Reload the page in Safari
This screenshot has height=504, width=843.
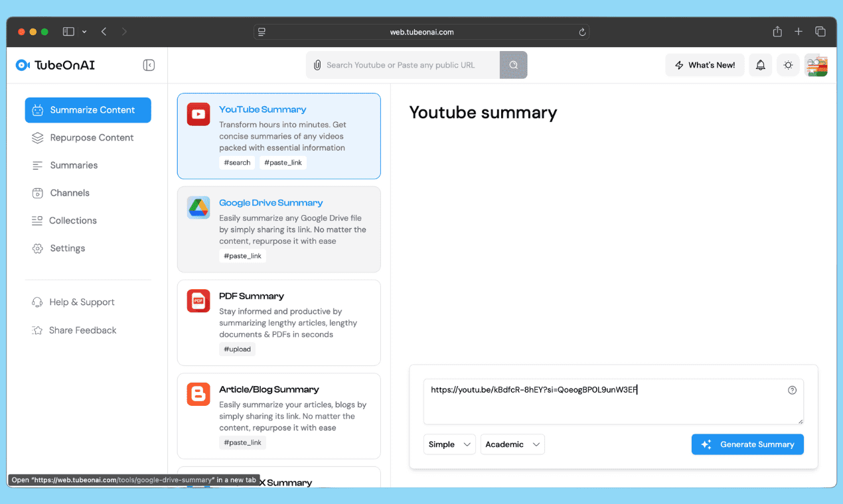(582, 32)
